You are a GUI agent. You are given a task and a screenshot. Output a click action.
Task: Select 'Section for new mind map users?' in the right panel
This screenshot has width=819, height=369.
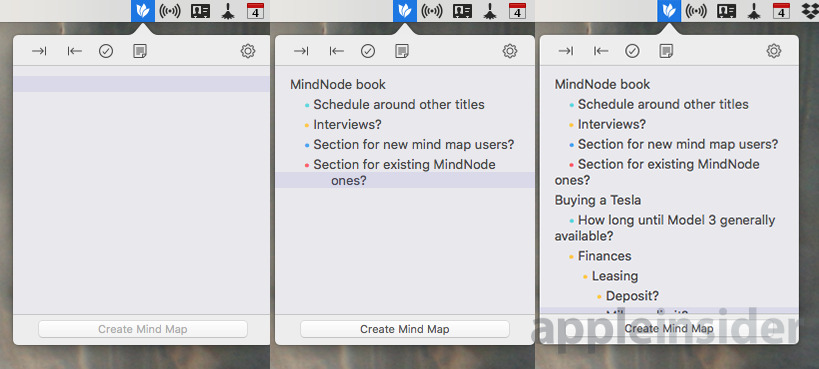click(678, 144)
